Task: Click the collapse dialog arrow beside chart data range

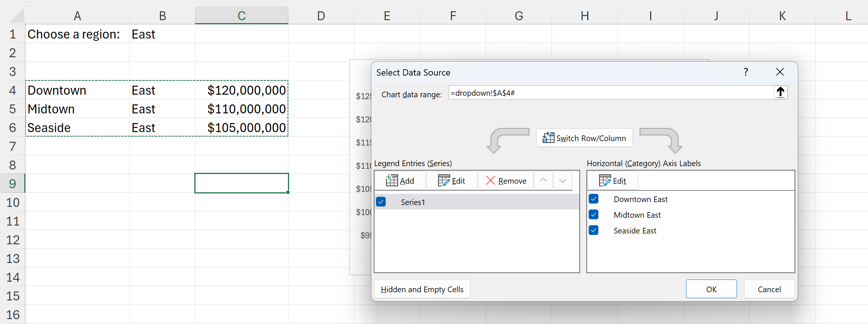Action: [x=780, y=92]
